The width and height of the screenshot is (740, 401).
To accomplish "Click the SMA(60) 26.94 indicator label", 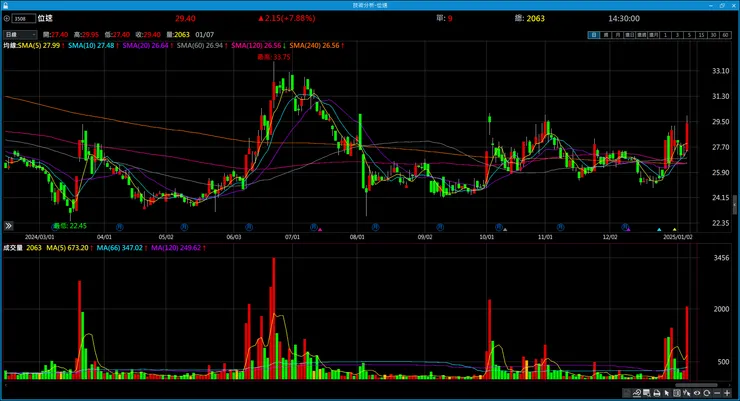I will 202,45.
